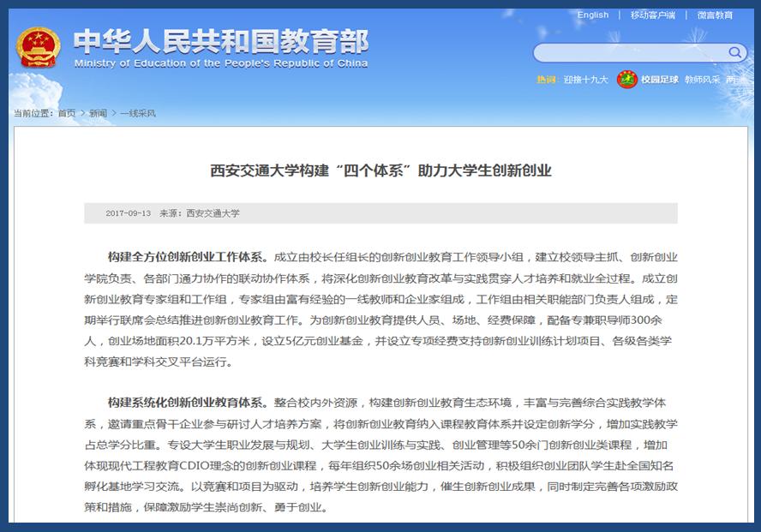Go to 首页 in breadcrumb
The height and width of the screenshot is (532, 761).
click(x=67, y=113)
